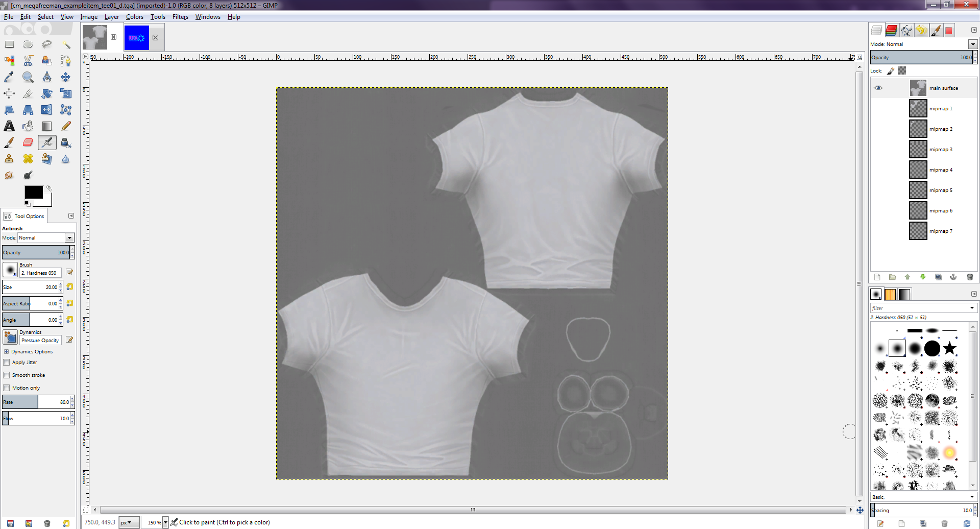Lower layer with the green down arrow
Screen dimensions: 980x529
pyautogui.click(x=923, y=277)
